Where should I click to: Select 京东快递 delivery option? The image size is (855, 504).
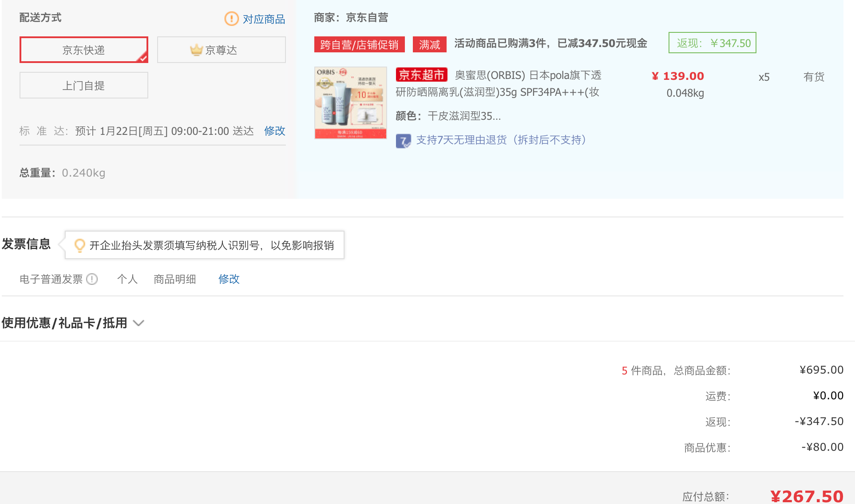[84, 50]
